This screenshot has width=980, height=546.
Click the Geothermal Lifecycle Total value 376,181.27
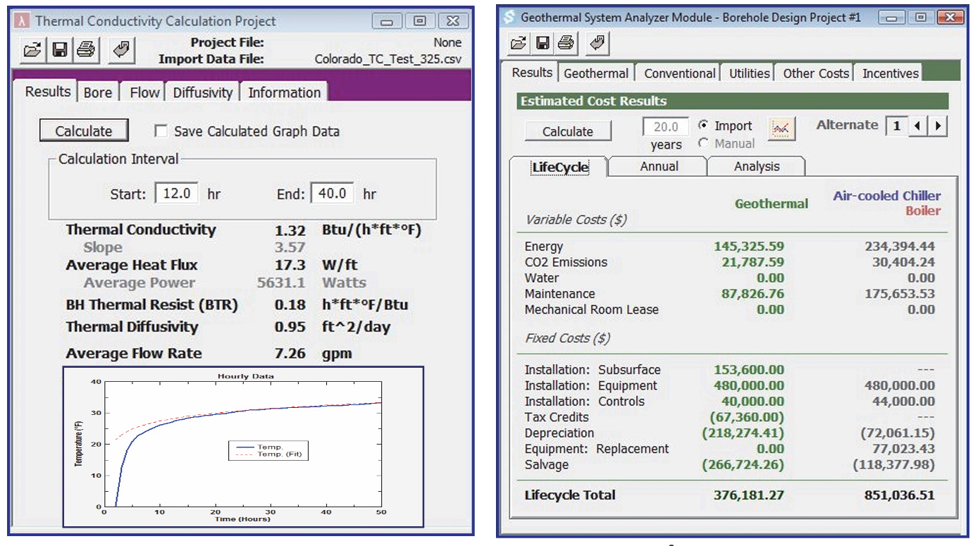point(748,495)
